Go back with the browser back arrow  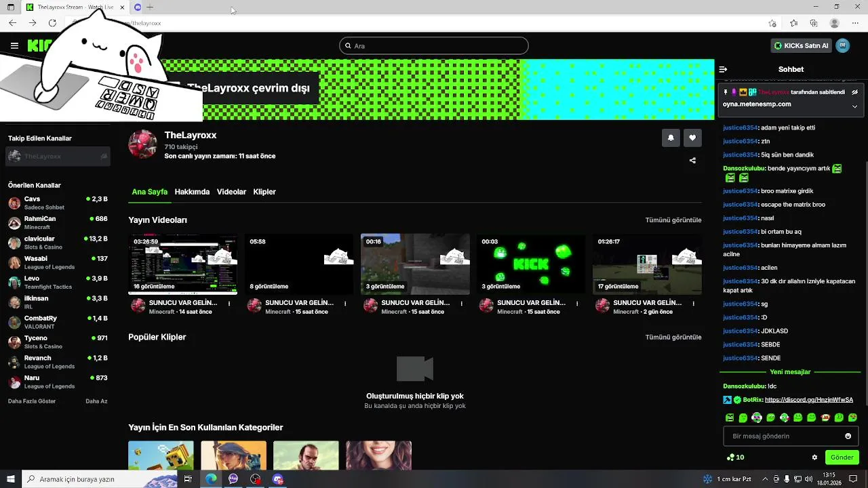[12, 23]
